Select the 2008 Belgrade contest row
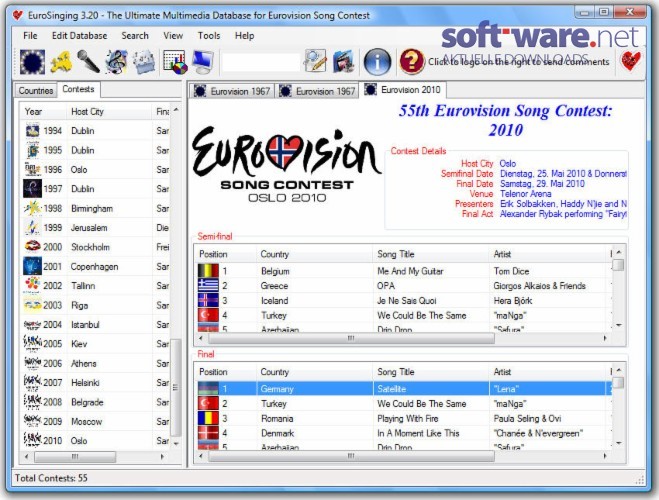 [96, 402]
